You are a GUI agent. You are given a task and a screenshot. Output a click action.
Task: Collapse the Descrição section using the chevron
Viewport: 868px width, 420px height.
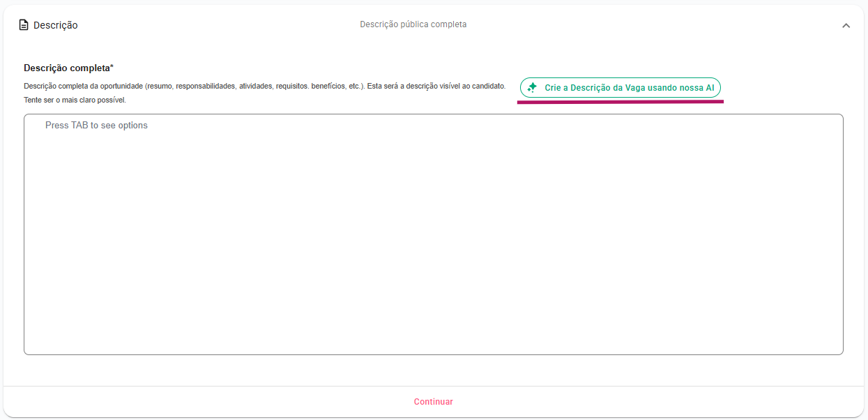pos(846,25)
